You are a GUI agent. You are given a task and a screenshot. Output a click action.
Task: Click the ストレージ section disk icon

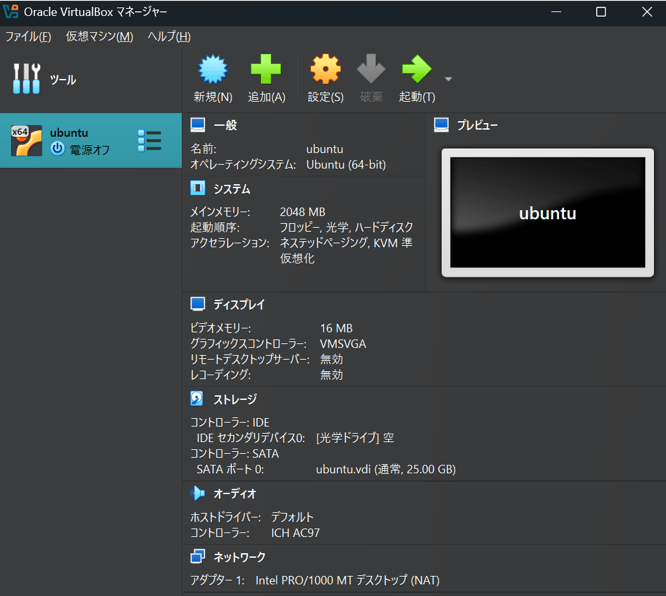(x=197, y=398)
